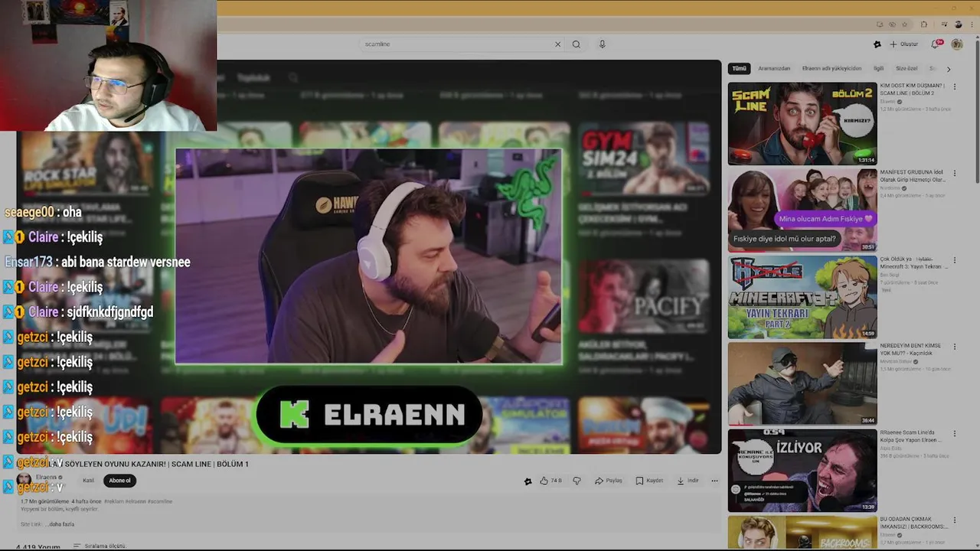980x551 pixels.
Task: Dislike the video with thumbs down
Action: [577, 481]
